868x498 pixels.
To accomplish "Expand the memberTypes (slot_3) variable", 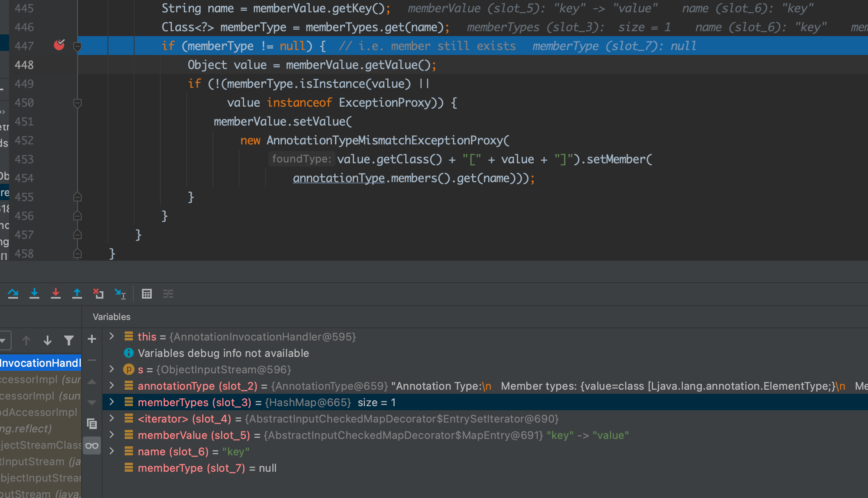I will click(x=112, y=402).
